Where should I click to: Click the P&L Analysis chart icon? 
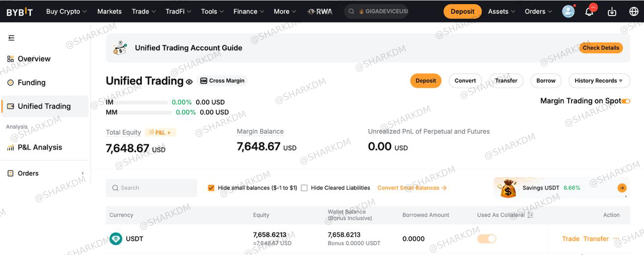tap(11, 147)
